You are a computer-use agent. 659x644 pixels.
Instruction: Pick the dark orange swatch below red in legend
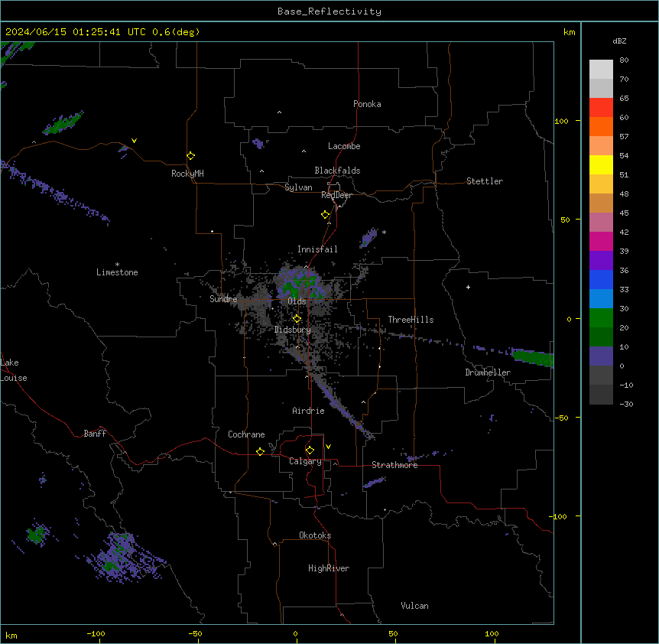[x=601, y=126]
